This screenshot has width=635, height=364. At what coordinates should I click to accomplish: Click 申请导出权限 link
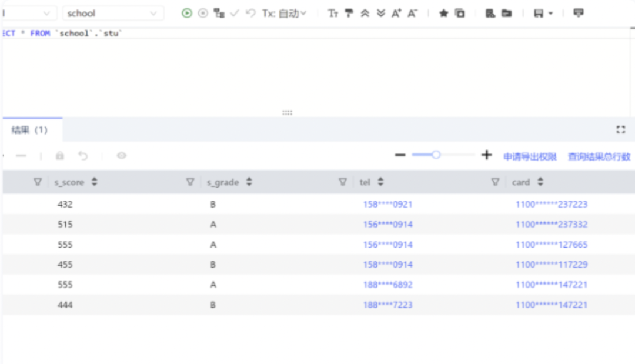[530, 156]
